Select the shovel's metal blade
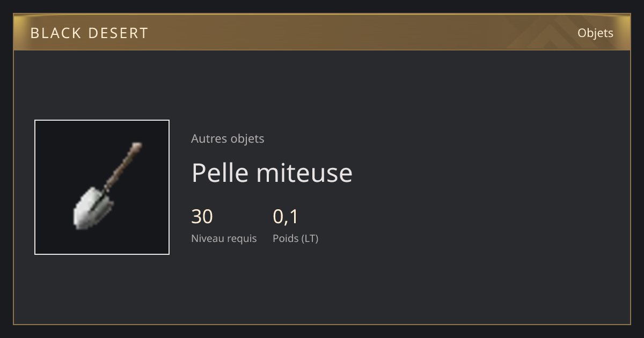This screenshot has height=338, width=644. 93,208
